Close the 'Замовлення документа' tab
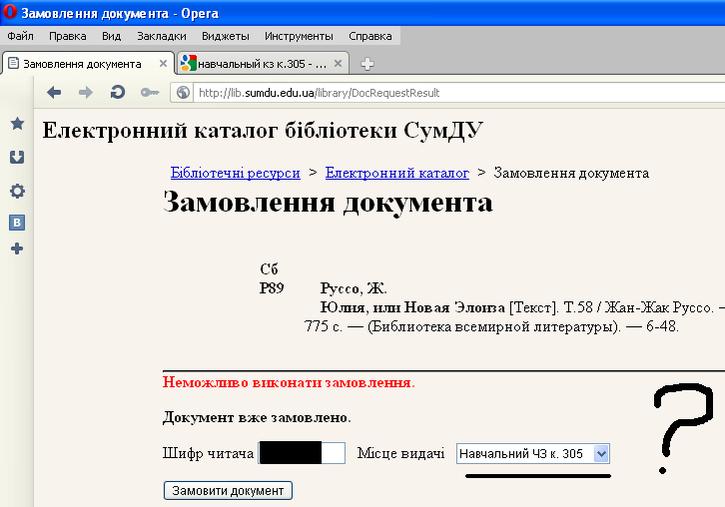 pyautogui.click(x=161, y=63)
